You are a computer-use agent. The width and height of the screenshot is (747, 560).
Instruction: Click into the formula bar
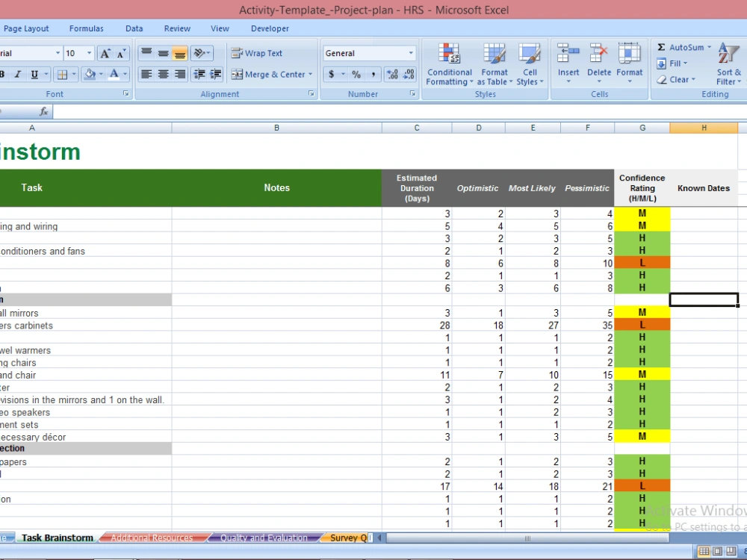click(x=399, y=111)
